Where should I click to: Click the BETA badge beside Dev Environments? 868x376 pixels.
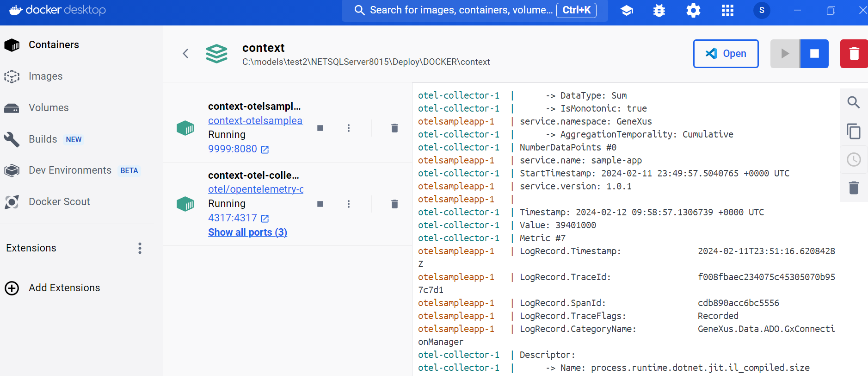click(x=129, y=171)
